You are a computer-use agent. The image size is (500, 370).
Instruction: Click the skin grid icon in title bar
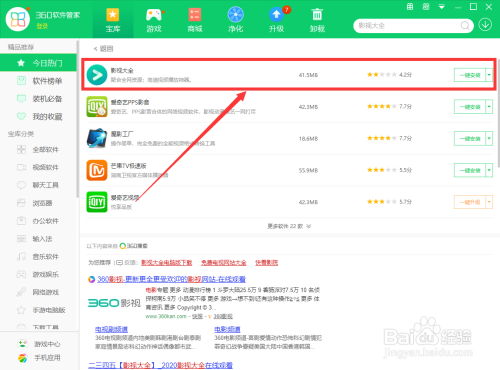click(x=410, y=7)
